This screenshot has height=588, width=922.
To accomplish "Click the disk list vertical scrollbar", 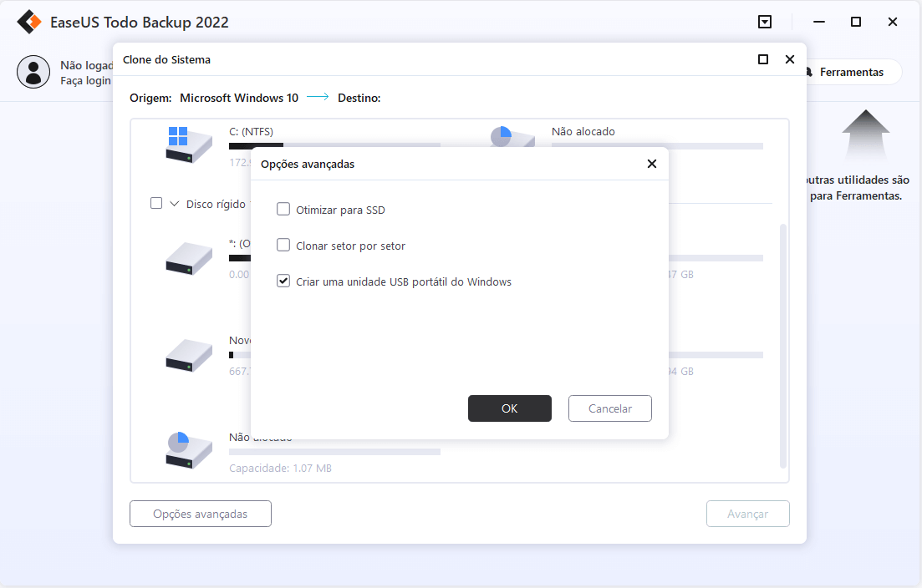I will tap(782, 346).
